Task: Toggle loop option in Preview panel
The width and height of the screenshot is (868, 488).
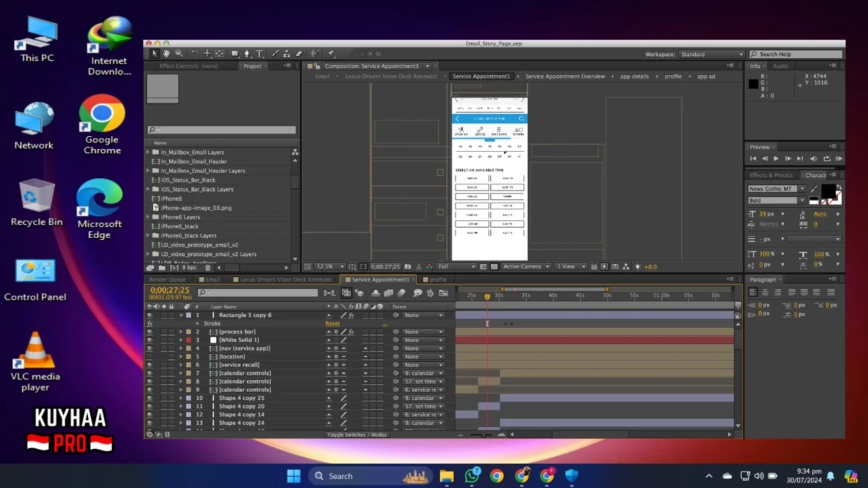Action: point(827,159)
